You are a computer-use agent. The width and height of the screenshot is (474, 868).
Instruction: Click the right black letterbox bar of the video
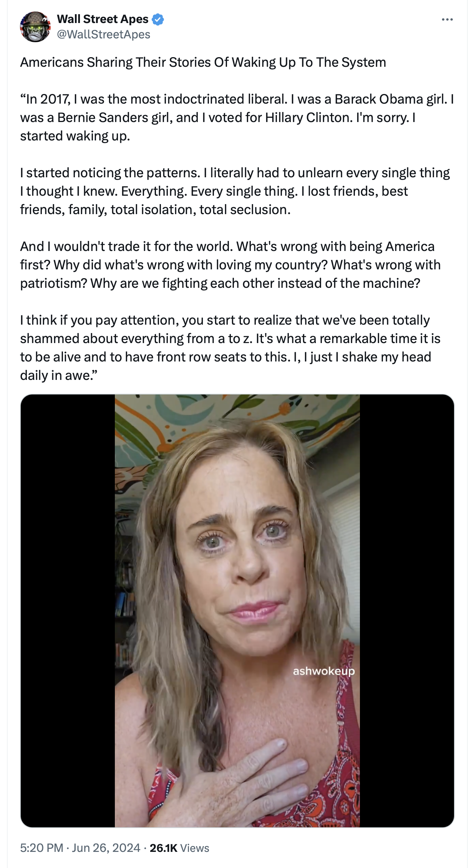[x=407, y=611]
